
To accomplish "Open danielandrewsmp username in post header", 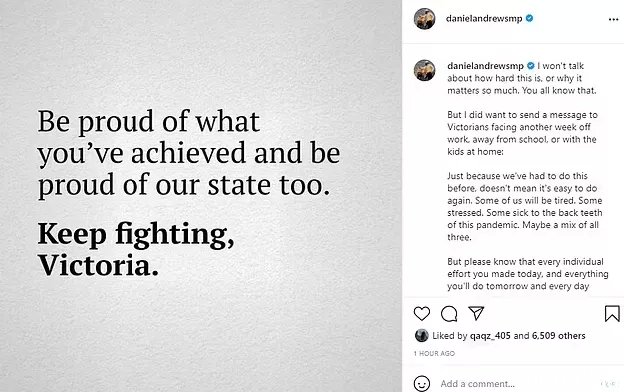I will (x=484, y=18).
